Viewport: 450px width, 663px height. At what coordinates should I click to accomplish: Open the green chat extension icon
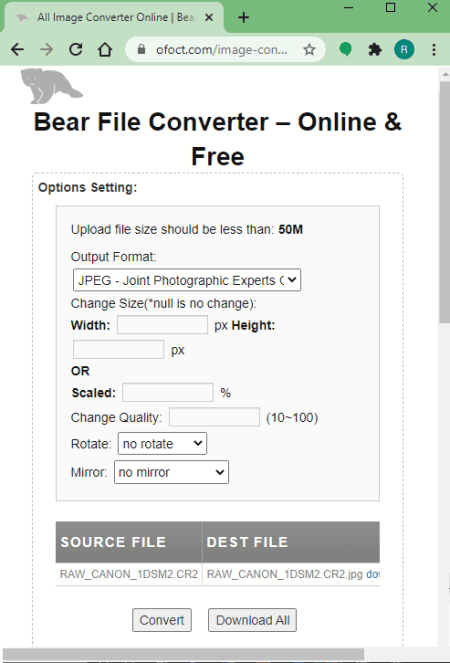346,49
